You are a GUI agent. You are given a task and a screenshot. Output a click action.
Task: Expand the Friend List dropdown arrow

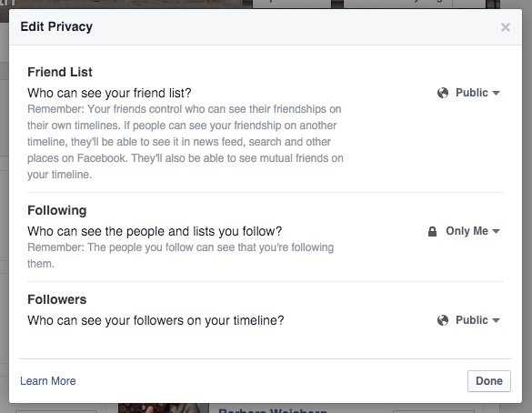tap(496, 93)
